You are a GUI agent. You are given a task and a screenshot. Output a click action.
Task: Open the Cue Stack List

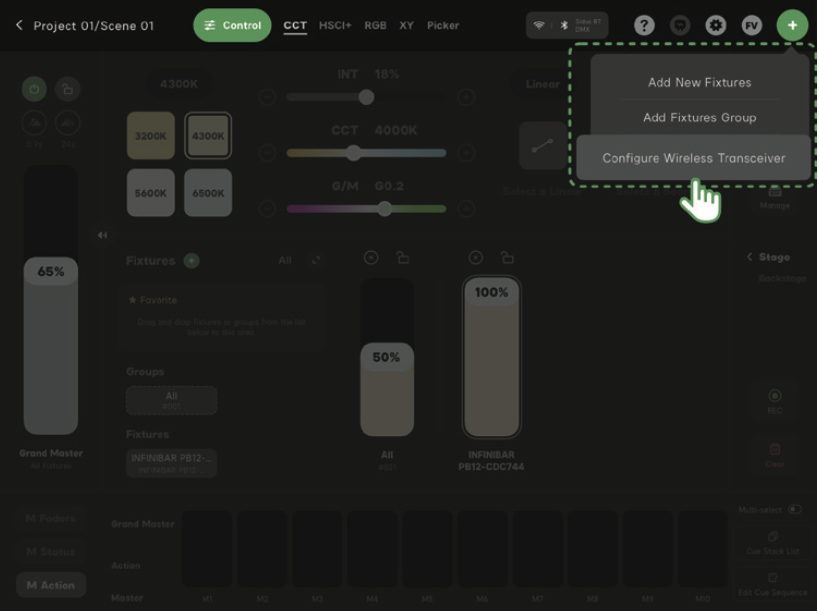coord(772,535)
